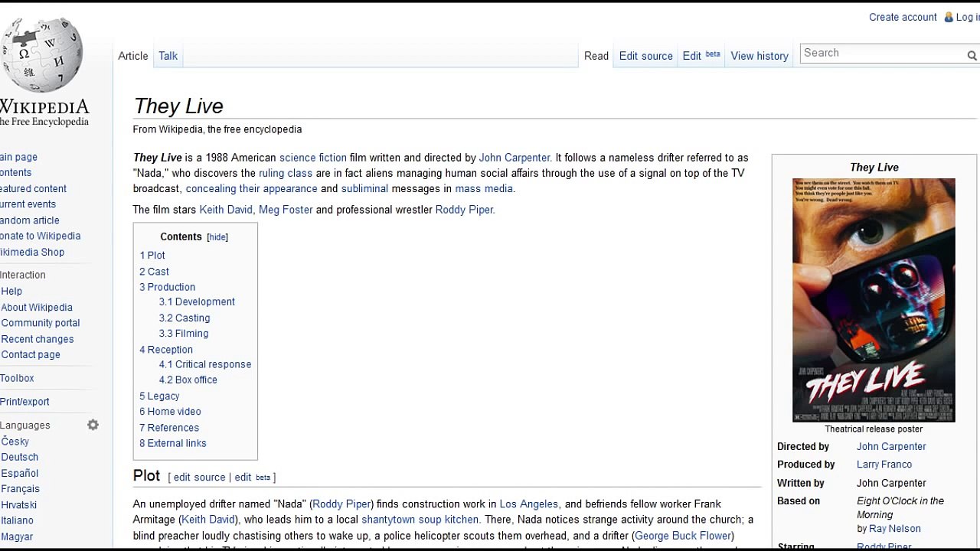
Task: Collapse the Interaction sidebar section
Action: click(x=23, y=275)
